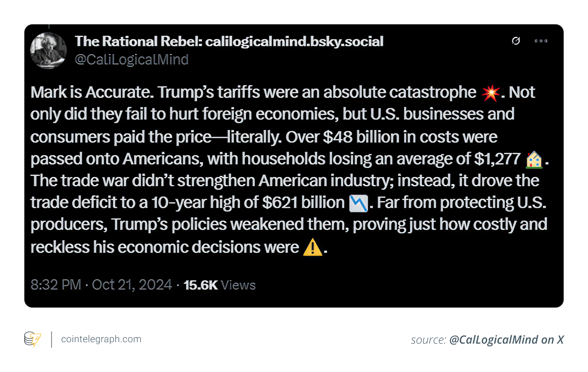This screenshot has height=372, width=588.
Task: Click the house emoji after '$1,277'
Action: pyautogui.click(x=534, y=159)
